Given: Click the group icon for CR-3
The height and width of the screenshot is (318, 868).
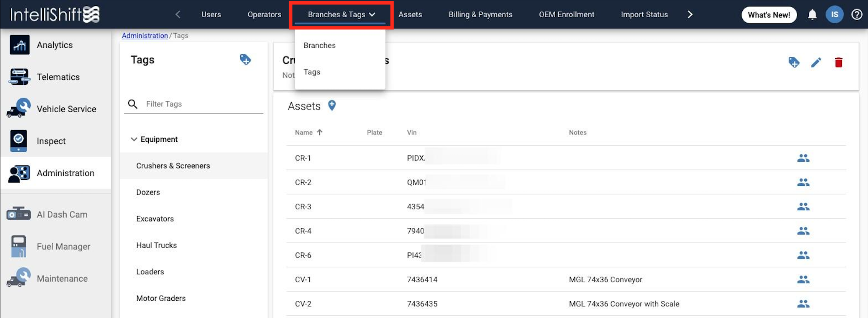Looking at the screenshot, I should click(803, 207).
